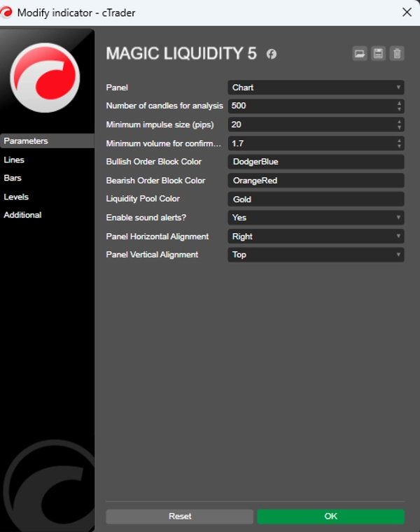This screenshot has height=532, width=420.
Task: Click the large cTrader logo in sidebar
Action: 45,78
